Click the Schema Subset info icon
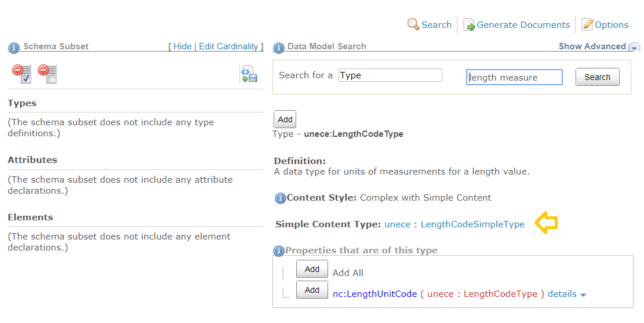 pos(14,48)
